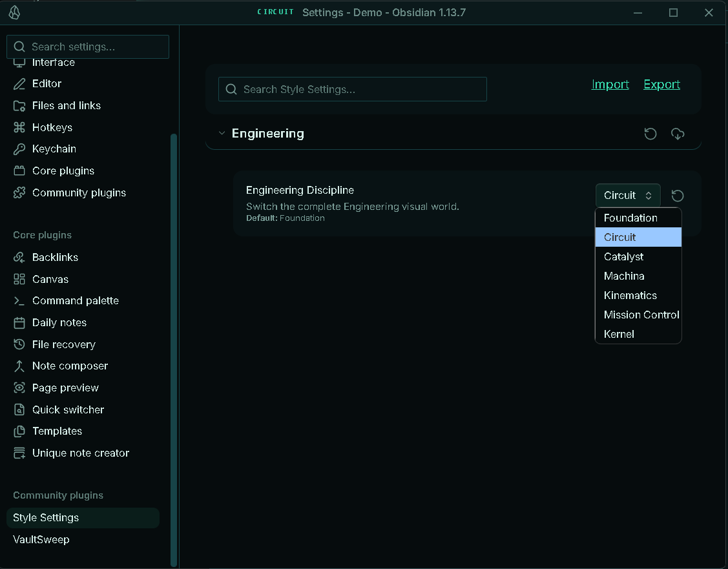Image resolution: width=728 pixels, height=569 pixels.
Task: Click the Import link
Action: [x=610, y=85]
